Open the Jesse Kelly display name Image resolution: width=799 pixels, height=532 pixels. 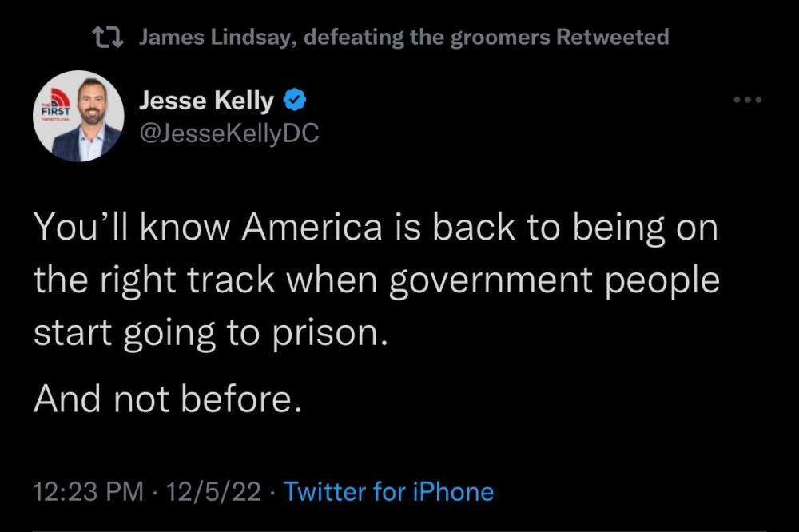tap(206, 101)
